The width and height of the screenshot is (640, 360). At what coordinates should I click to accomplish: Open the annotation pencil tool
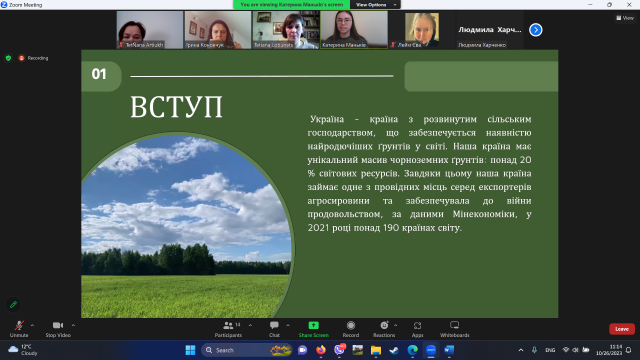click(13, 304)
